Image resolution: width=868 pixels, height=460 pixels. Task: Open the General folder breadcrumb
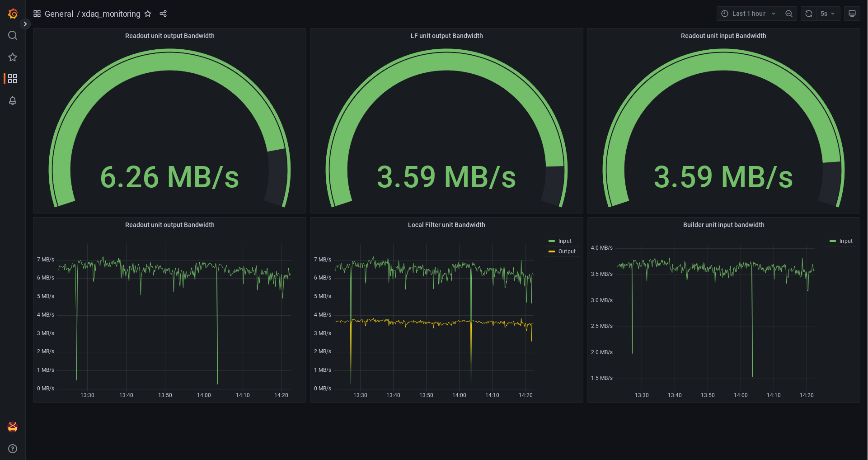59,14
